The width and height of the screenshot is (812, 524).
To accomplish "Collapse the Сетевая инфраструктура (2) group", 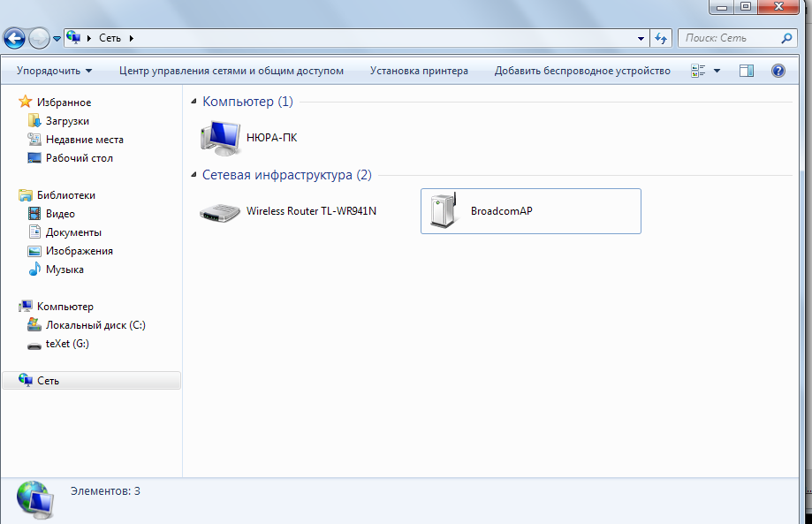I will [194, 175].
